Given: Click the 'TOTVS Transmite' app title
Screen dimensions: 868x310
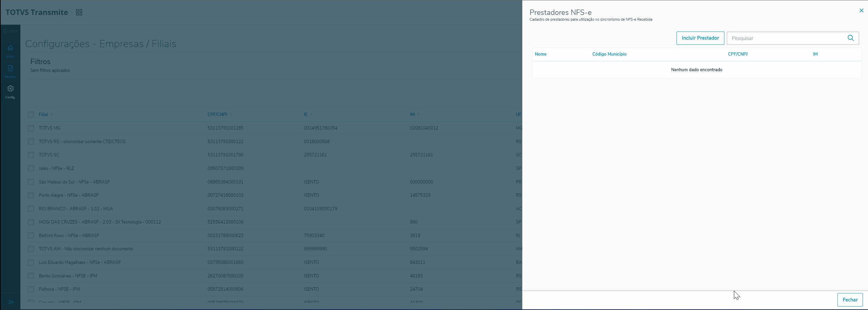Looking at the screenshot, I should [x=37, y=12].
